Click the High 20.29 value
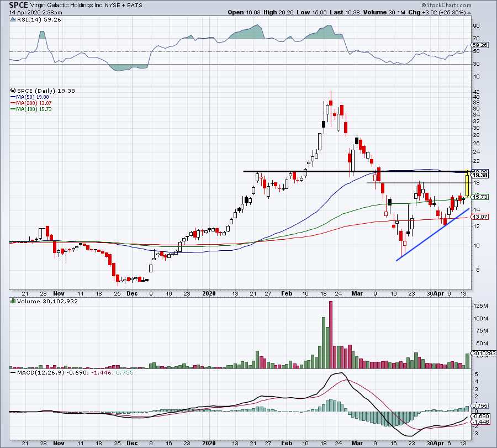 point(279,12)
